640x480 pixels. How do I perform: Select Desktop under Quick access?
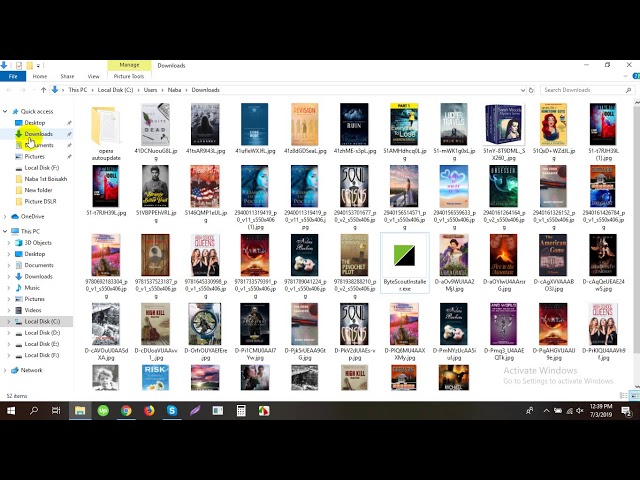(x=35, y=122)
